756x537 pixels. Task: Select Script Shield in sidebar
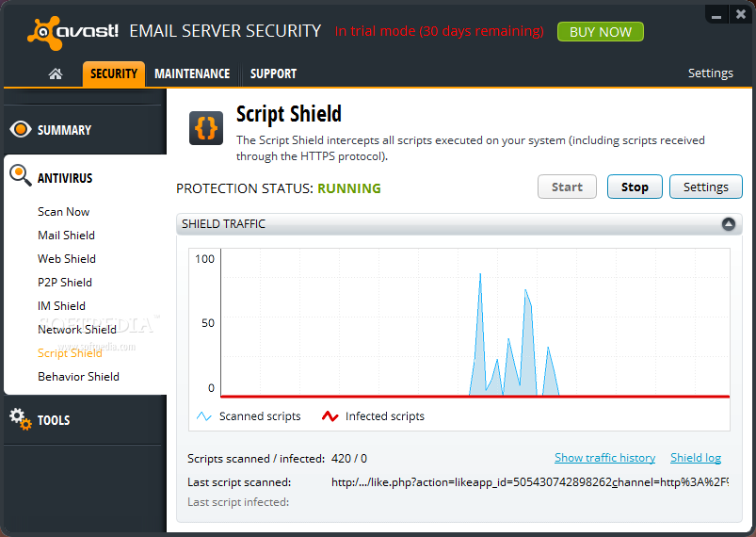pyautogui.click(x=70, y=353)
